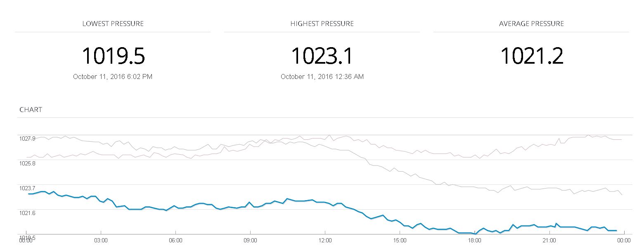Select the 18:00 time axis label
Screen dimensions: 644x251
click(475, 240)
